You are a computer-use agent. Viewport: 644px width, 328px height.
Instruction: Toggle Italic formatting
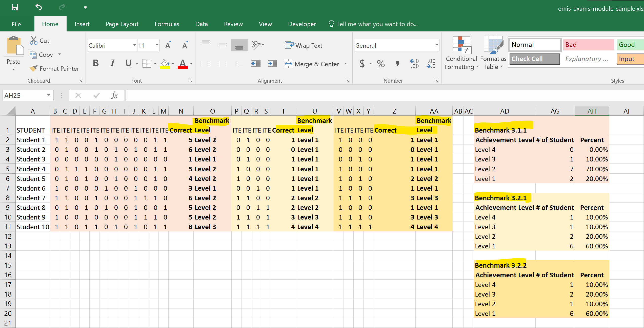click(x=112, y=63)
